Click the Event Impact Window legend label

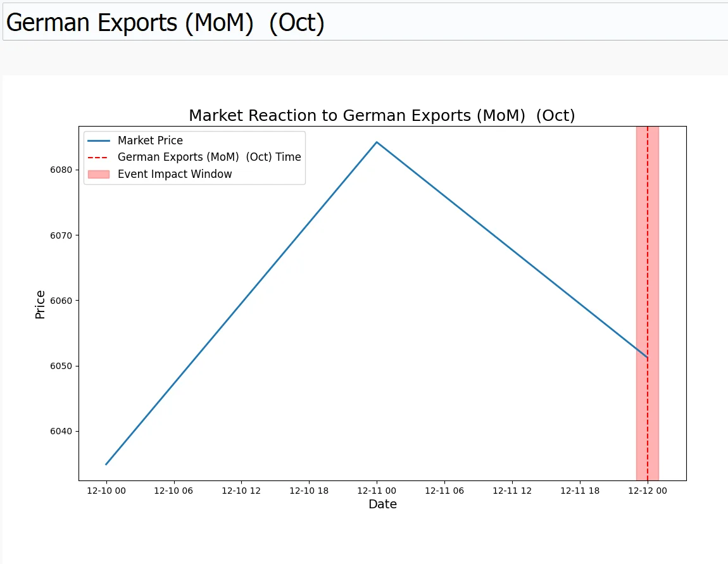[175, 174]
